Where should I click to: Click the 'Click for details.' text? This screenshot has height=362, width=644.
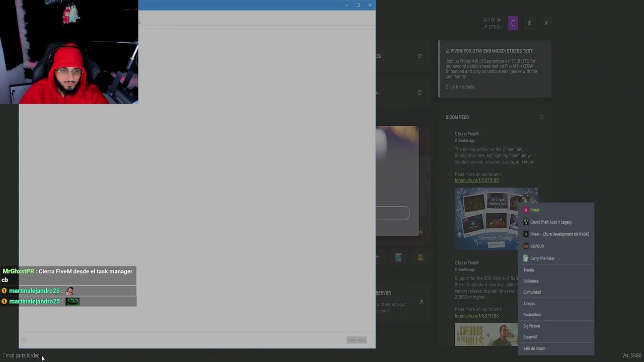pos(460,87)
